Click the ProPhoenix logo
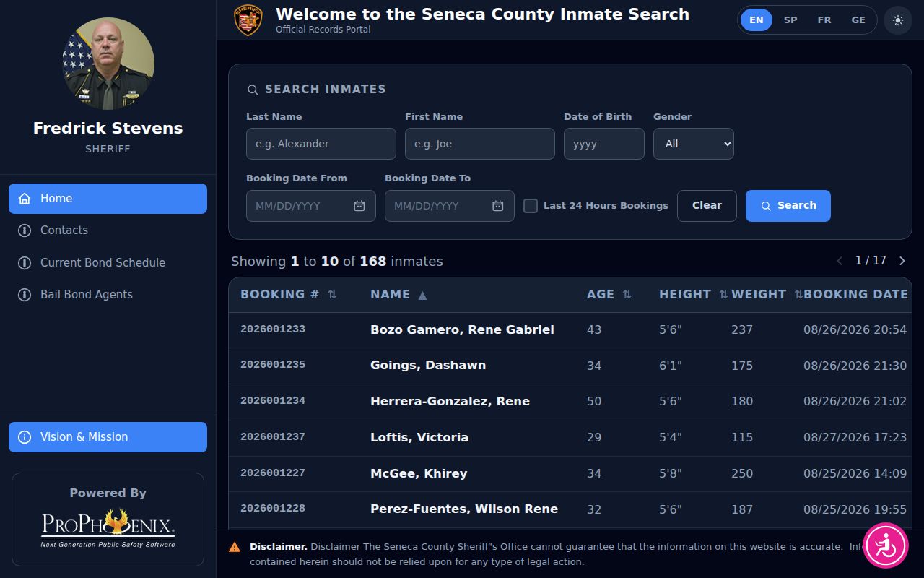 pos(108,527)
